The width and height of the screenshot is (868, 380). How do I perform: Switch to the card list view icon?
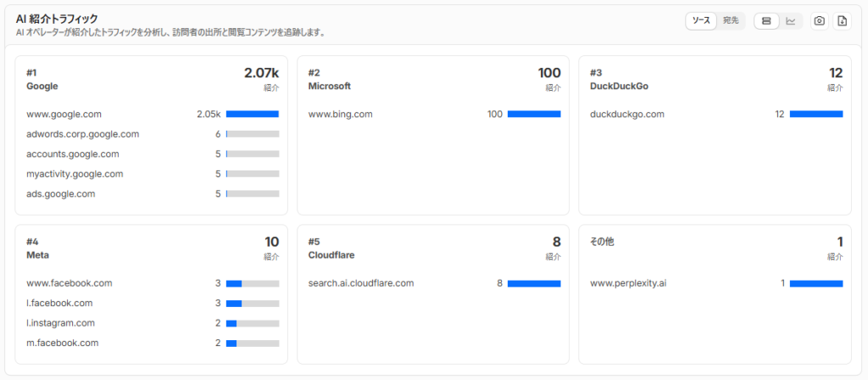point(766,21)
